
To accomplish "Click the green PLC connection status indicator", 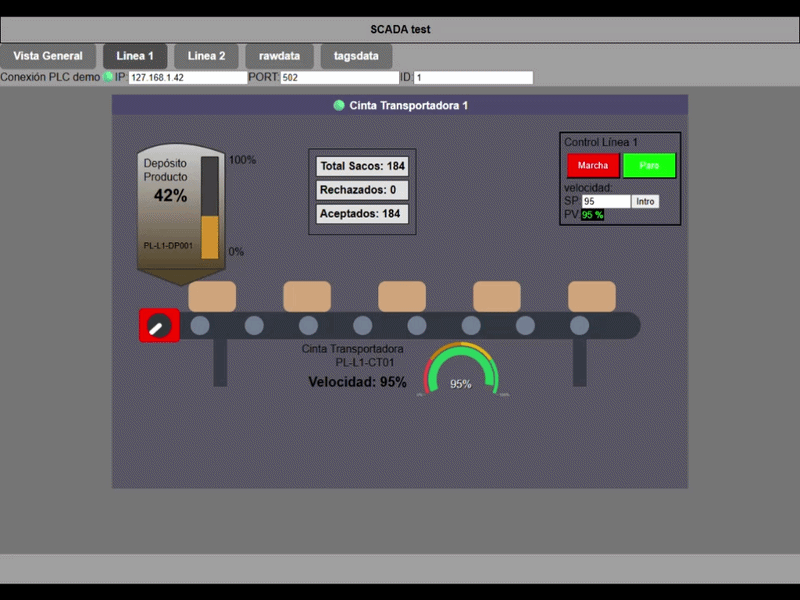I will (108, 76).
